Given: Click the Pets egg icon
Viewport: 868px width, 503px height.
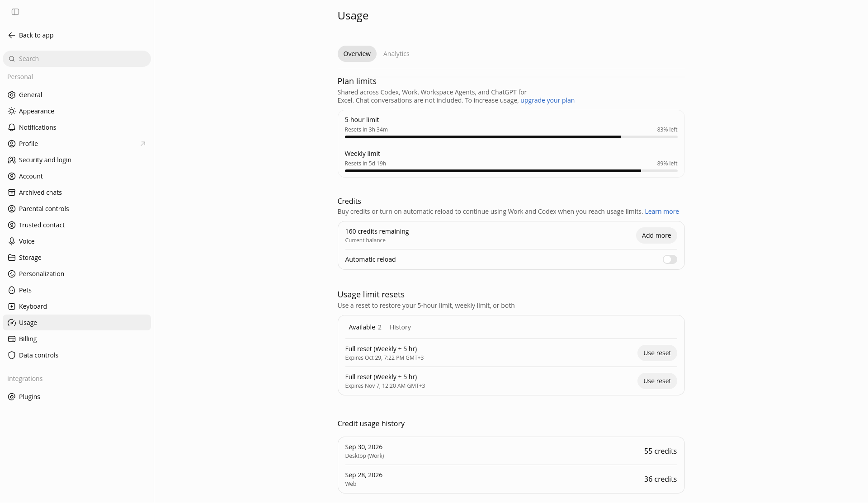Looking at the screenshot, I should 12,290.
